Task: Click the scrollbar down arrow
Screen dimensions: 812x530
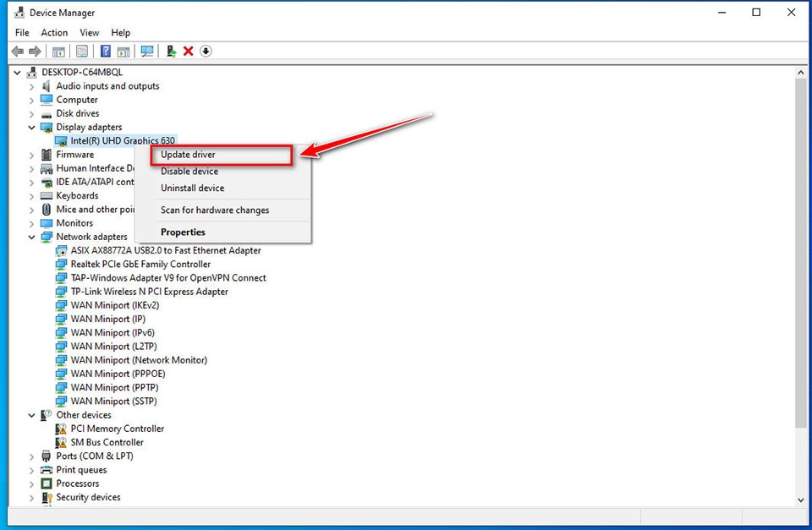Action: [x=801, y=500]
